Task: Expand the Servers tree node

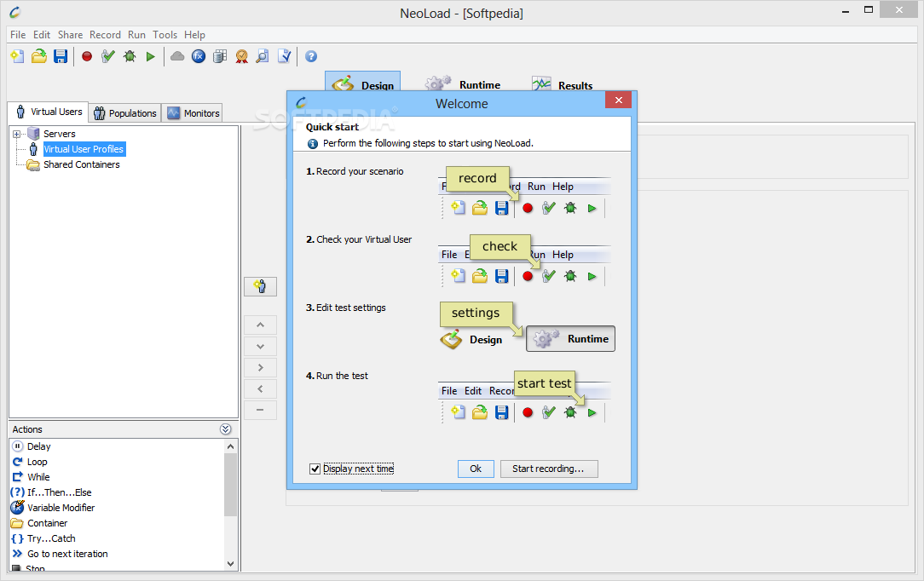Action: click(x=16, y=135)
